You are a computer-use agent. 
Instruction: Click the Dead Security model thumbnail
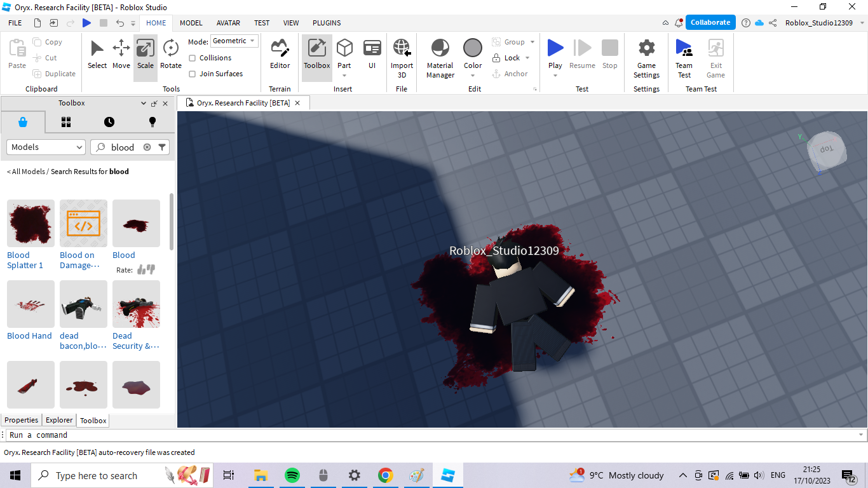(x=136, y=304)
